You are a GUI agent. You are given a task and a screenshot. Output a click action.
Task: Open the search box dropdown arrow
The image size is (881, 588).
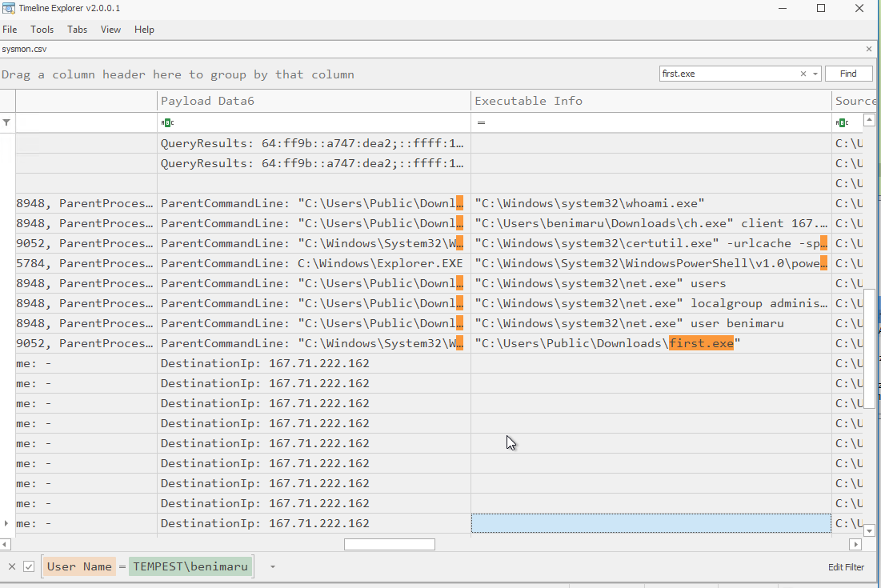pos(815,73)
